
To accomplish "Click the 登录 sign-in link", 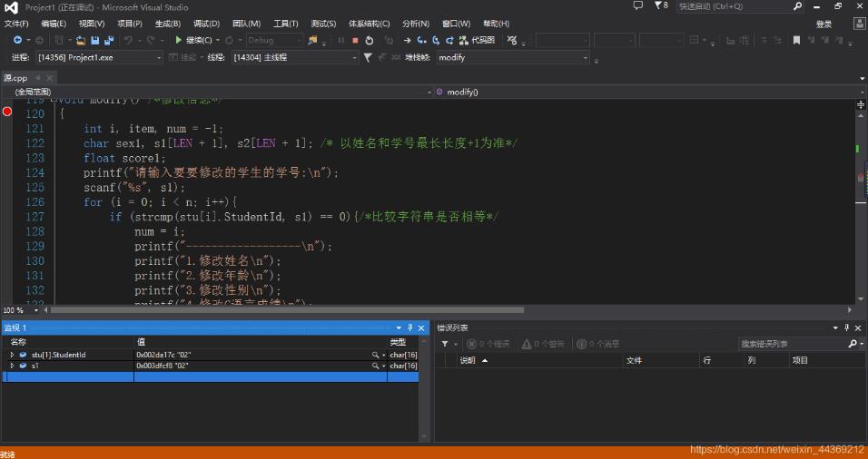I will 824,24.
